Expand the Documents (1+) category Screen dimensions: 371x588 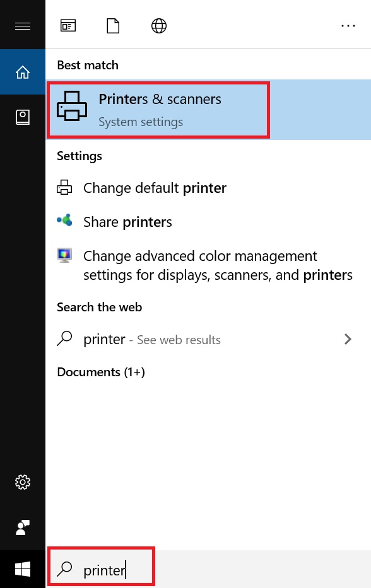tap(100, 372)
